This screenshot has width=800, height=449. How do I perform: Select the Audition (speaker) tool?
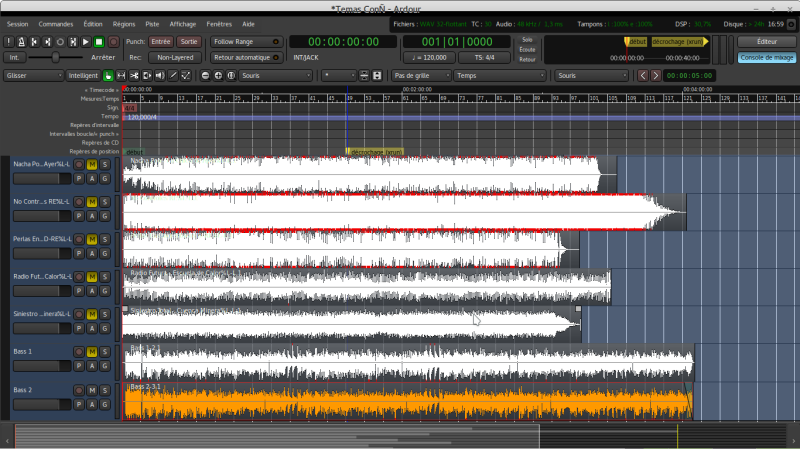point(160,76)
